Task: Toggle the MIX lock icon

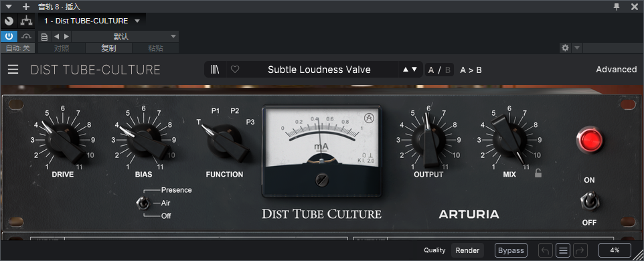Action: pos(538,173)
